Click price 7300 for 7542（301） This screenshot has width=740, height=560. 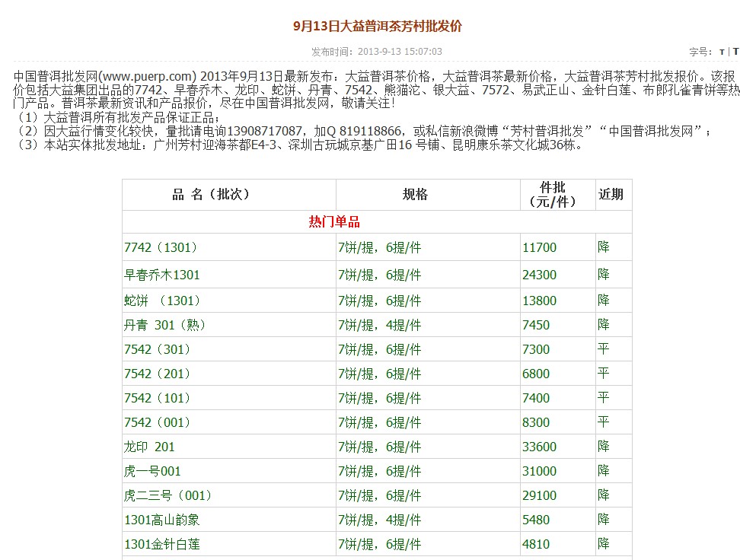pyautogui.click(x=536, y=349)
